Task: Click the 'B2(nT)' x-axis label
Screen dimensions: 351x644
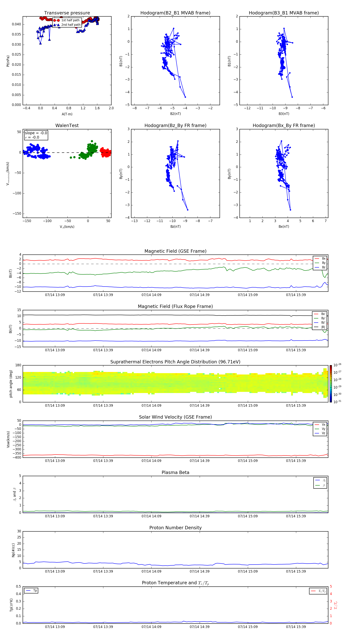Action: [x=175, y=114]
